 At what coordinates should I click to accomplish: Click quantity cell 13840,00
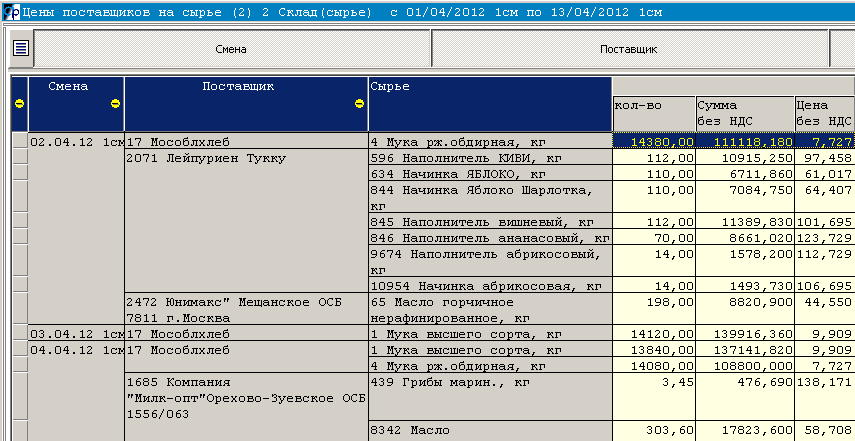[654, 349]
